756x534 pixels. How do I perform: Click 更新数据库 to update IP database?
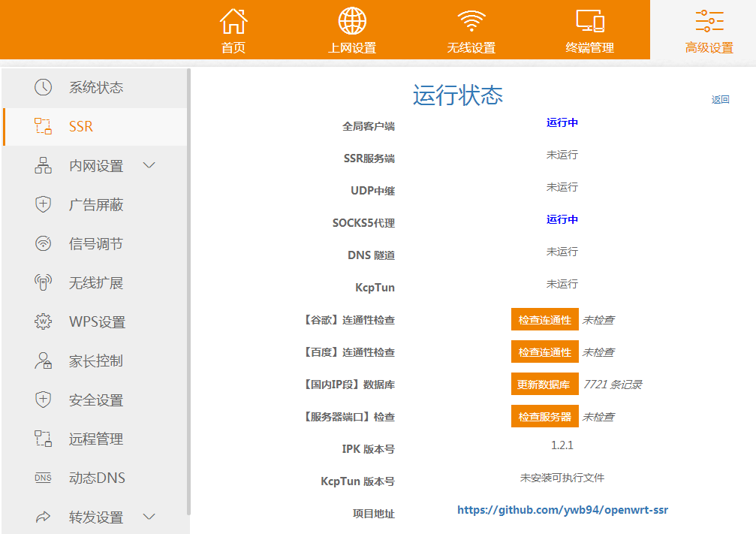pyautogui.click(x=544, y=384)
